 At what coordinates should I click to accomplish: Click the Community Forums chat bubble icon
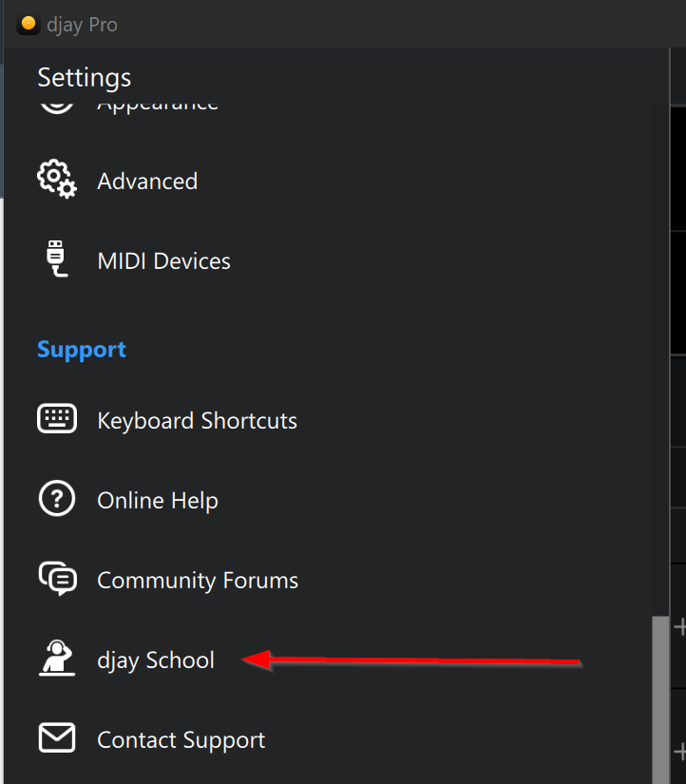coord(56,579)
